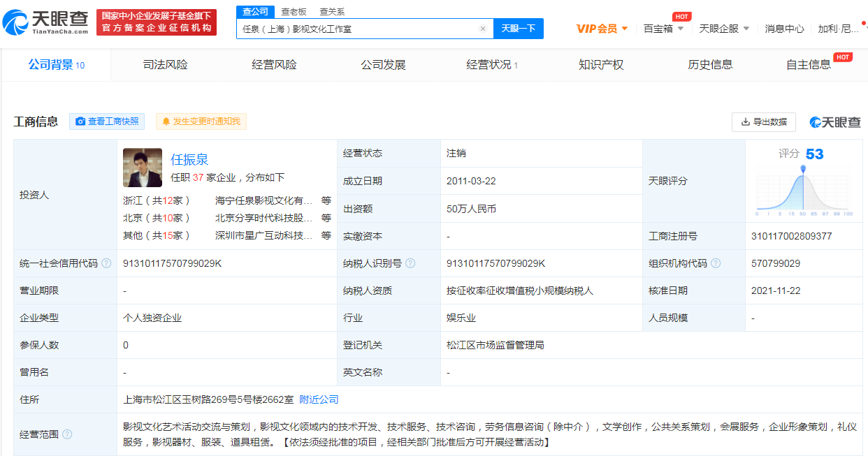Viewport: 868px width, 456px height.
Task: Open the 公司发展 tab
Action: pos(383,65)
